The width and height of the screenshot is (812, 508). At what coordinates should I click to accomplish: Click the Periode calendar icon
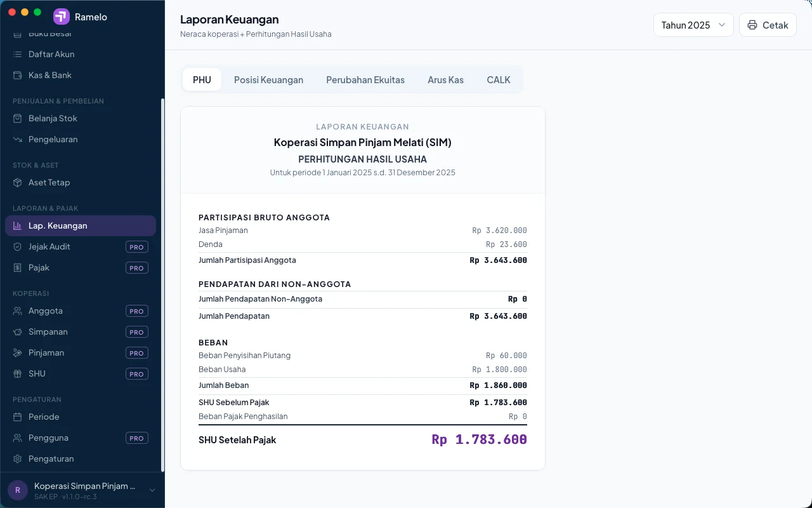[x=17, y=417]
